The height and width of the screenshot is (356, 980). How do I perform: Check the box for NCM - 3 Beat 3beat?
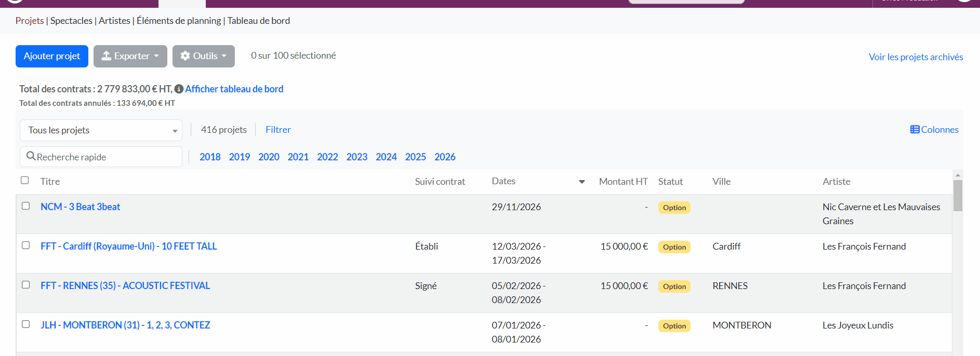26,206
